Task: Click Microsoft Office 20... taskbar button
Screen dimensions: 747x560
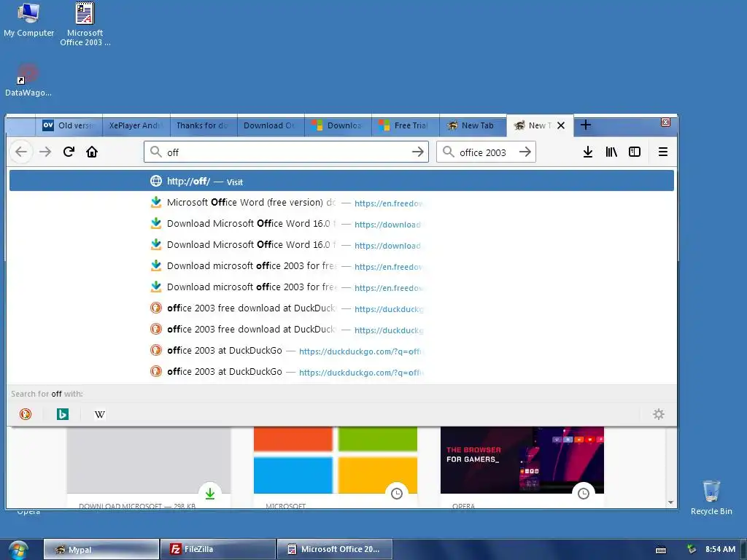Action: pyautogui.click(x=335, y=550)
